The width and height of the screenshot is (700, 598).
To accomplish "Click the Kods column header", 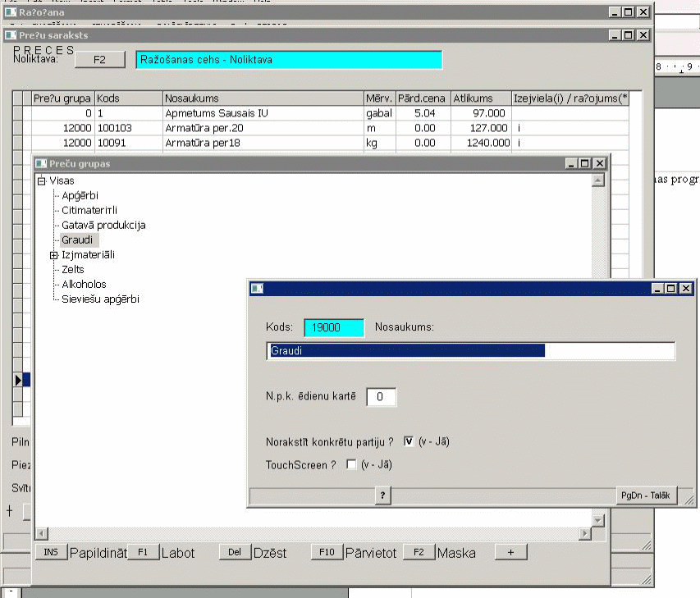I will tap(129, 98).
